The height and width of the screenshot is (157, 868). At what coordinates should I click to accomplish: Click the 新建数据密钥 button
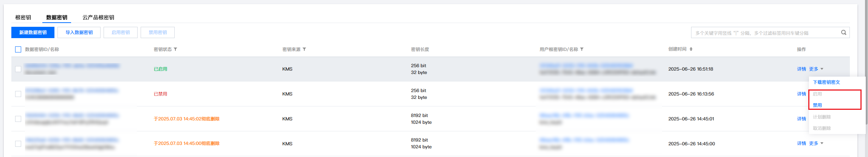(33, 32)
